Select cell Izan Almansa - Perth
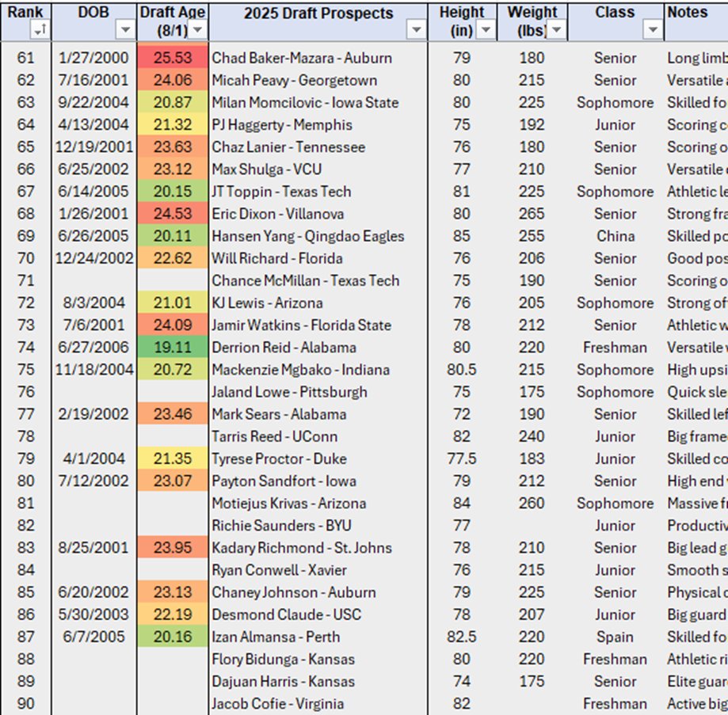This screenshot has width=728, height=715. [x=318, y=637]
